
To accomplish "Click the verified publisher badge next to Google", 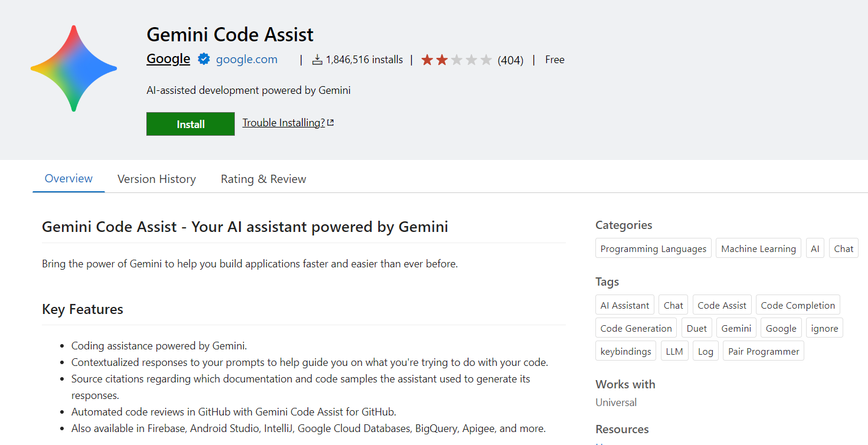I will [204, 59].
